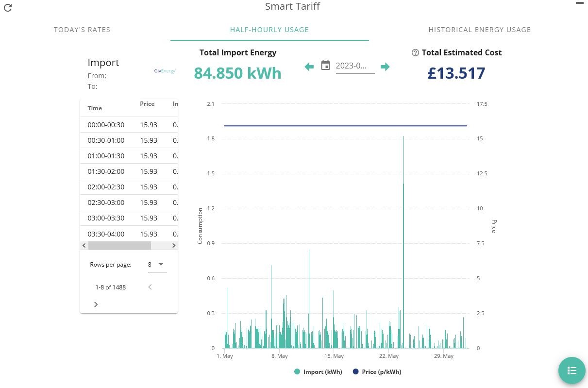
Task: Toggle Price (p/kWh) series in legend
Action: click(377, 372)
